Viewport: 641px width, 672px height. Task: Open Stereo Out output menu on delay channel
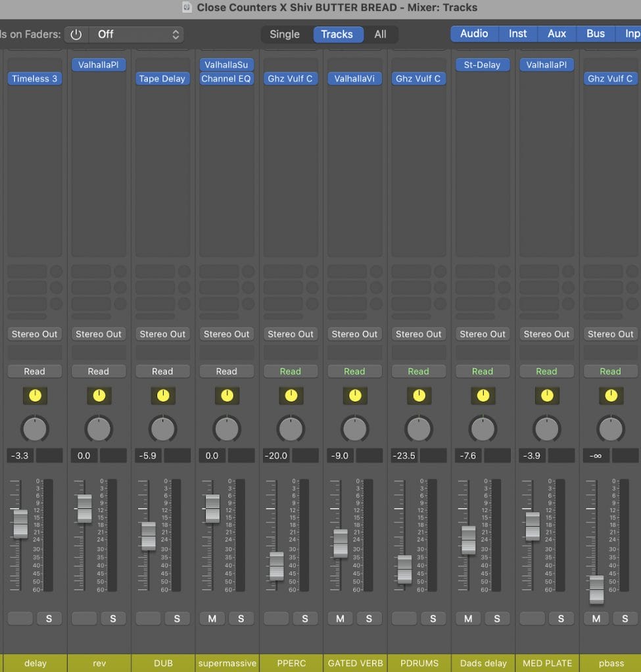[35, 334]
